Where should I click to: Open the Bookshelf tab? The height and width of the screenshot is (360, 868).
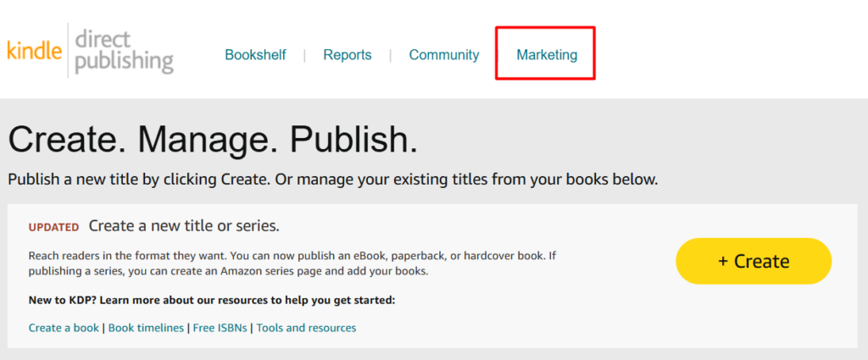pyautogui.click(x=255, y=55)
